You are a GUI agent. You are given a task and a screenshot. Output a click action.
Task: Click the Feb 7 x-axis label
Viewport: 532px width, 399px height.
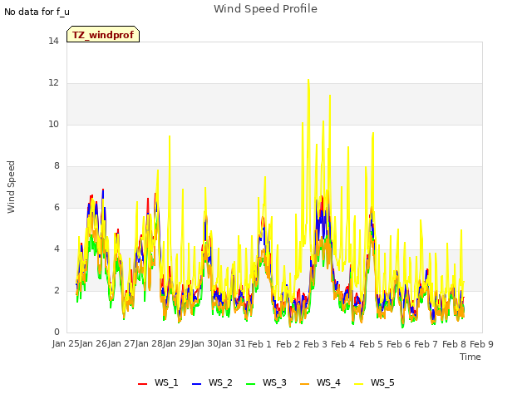pyautogui.click(x=426, y=344)
